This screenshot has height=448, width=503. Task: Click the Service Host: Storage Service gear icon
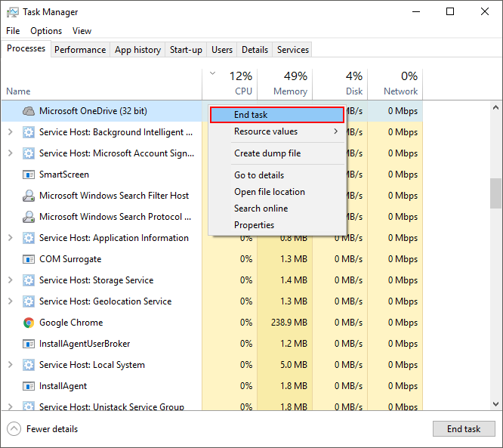pyautogui.click(x=29, y=280)
